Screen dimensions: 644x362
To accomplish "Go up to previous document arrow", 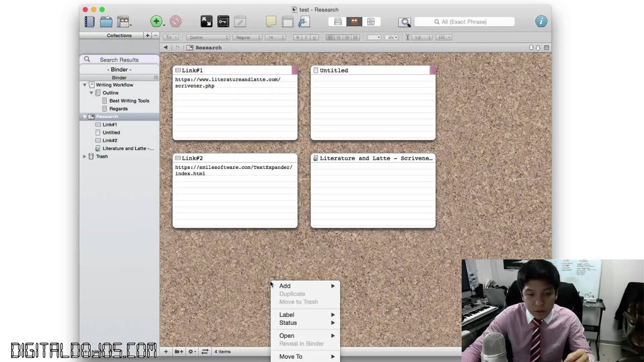I will pos(531,47).
